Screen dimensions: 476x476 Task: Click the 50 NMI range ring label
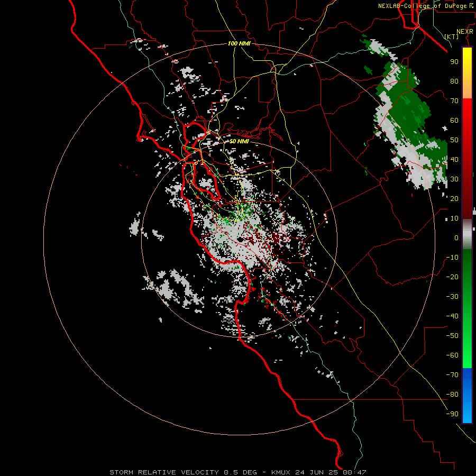coord(239,141)
